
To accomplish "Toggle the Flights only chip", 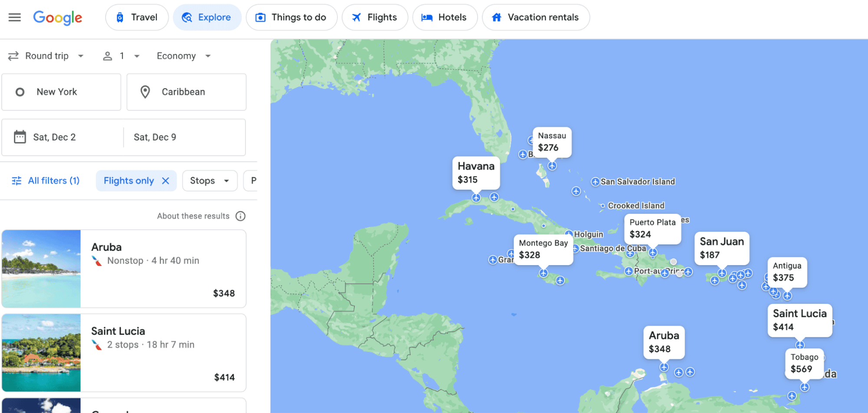I will coord(136,181).
